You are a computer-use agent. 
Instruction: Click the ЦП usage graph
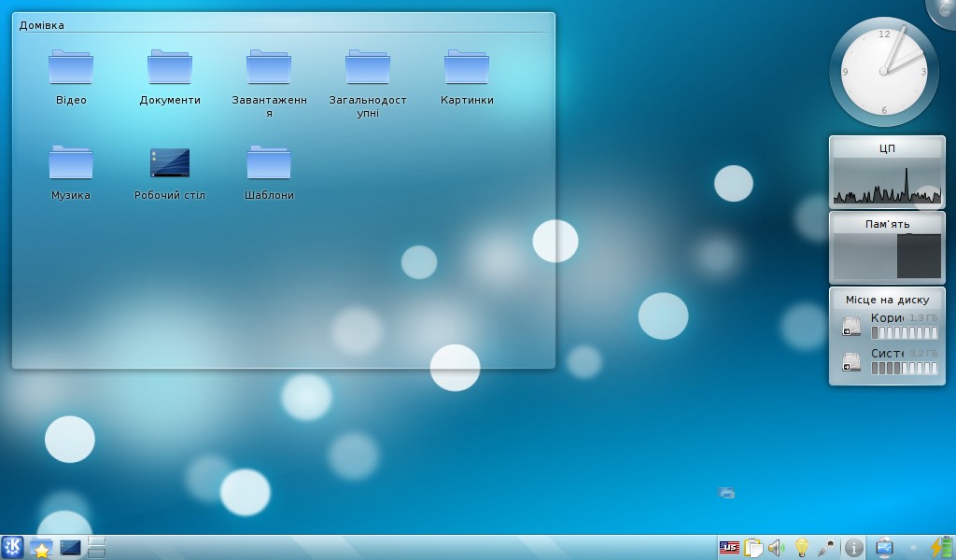(887, 180)
